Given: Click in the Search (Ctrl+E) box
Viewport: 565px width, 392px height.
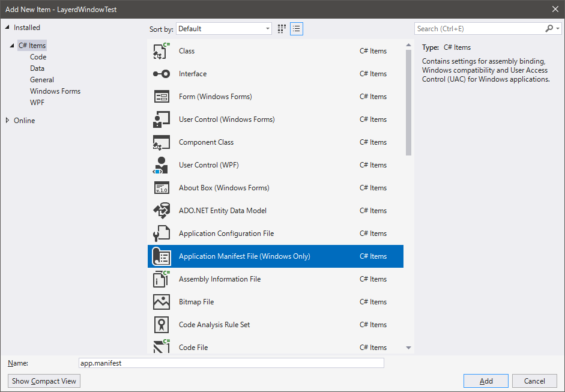Looking at the screenshot, I should tap(480, 28).
